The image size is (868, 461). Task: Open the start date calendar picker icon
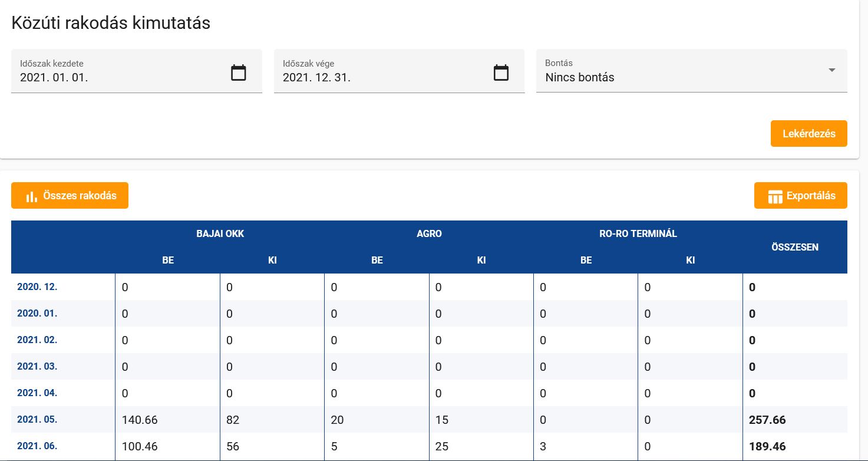tap(238, 73)
